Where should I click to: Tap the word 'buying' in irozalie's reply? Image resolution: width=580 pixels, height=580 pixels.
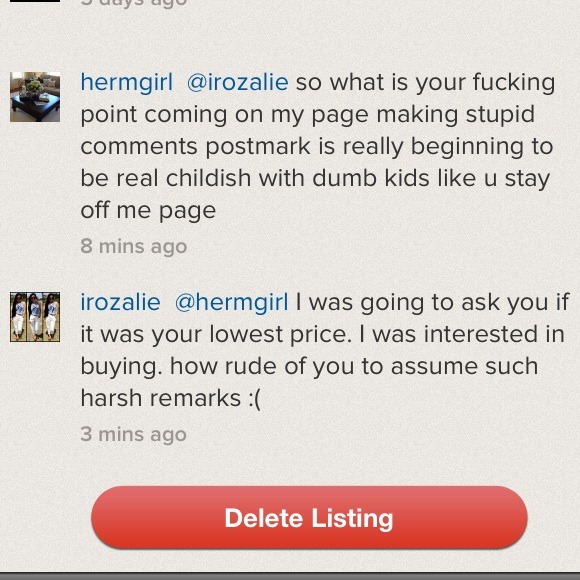tap(121, 368)
